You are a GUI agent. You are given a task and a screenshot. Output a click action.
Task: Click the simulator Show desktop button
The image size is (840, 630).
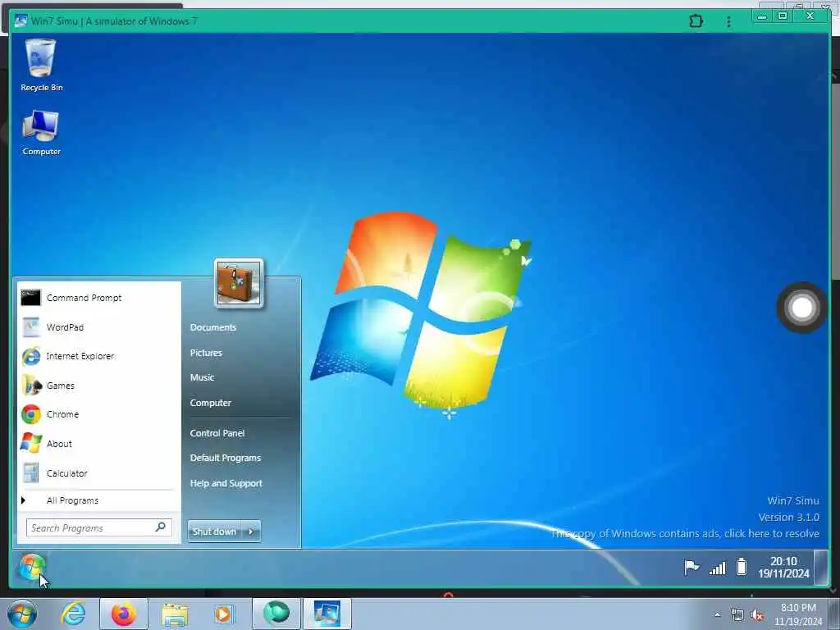coord(820,568)
